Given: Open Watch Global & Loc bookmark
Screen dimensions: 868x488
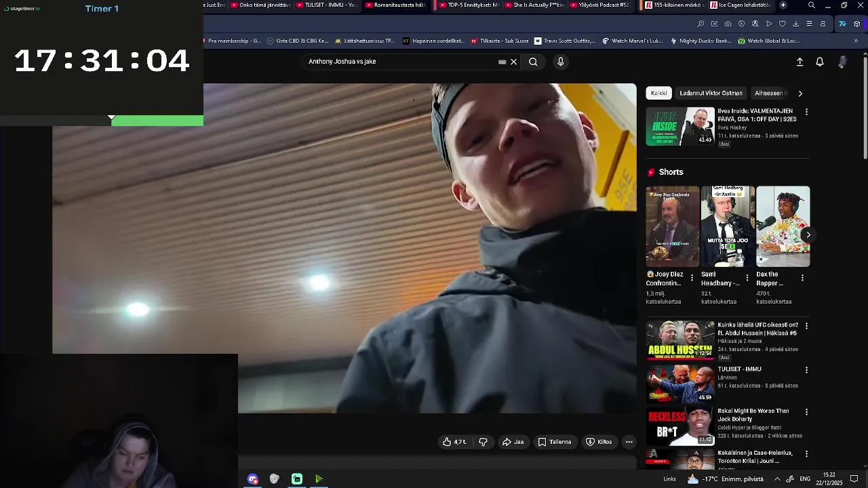Looking at the screenshot, I should [769, 41].
